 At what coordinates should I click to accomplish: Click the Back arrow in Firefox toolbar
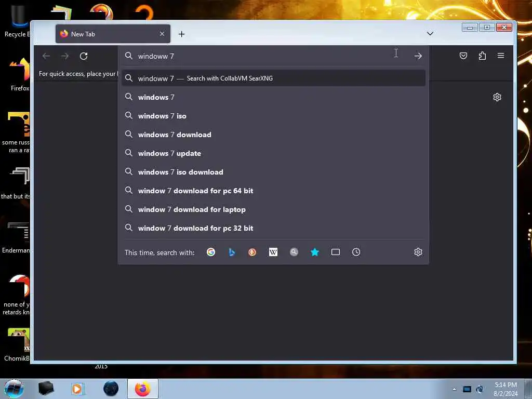(46, 56)
